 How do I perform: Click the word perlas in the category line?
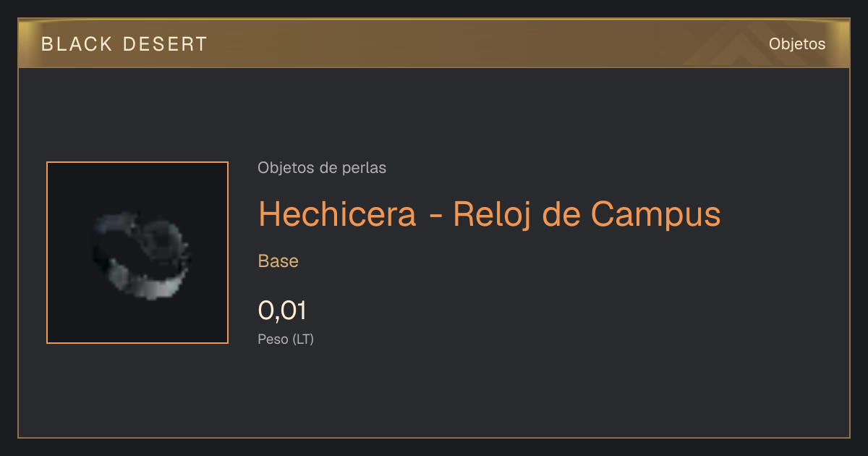[x=364, y=168]
